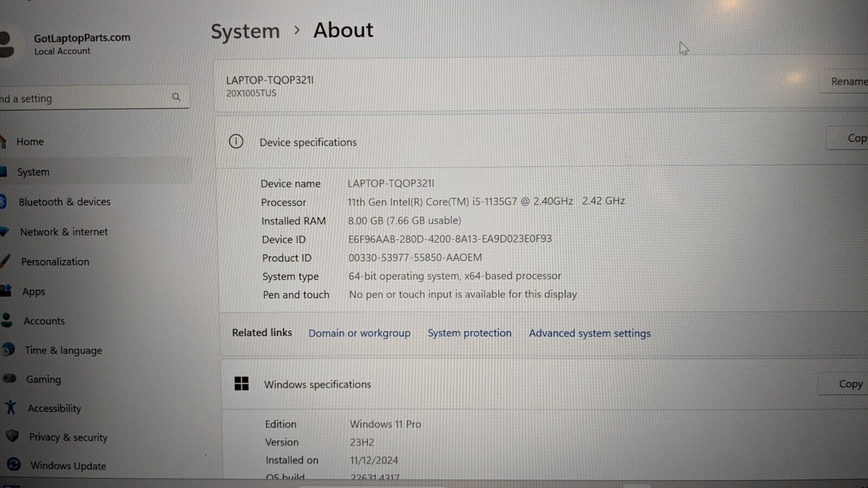Screen dimensions: 868x488
Task: Select the Pen and touch value text
Action: coord(463,294)
